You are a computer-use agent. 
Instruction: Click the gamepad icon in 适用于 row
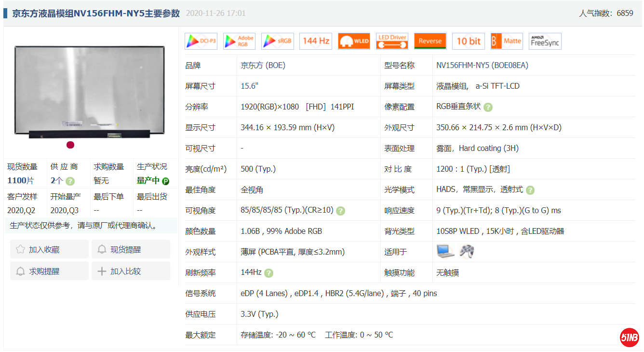466,251
